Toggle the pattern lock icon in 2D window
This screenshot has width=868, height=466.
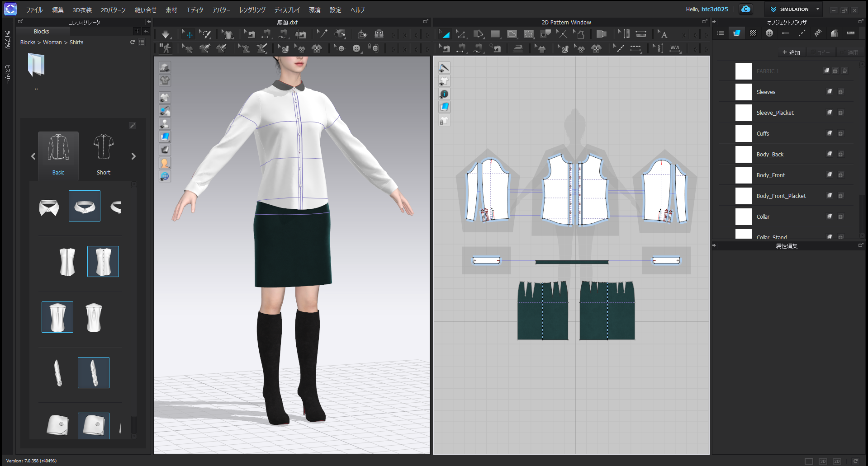(444, 120)
